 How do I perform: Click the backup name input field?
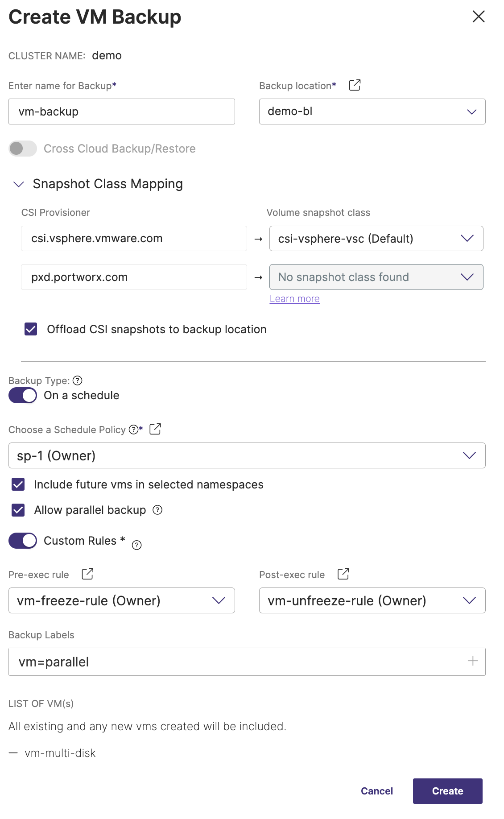(x=121, y=112)
